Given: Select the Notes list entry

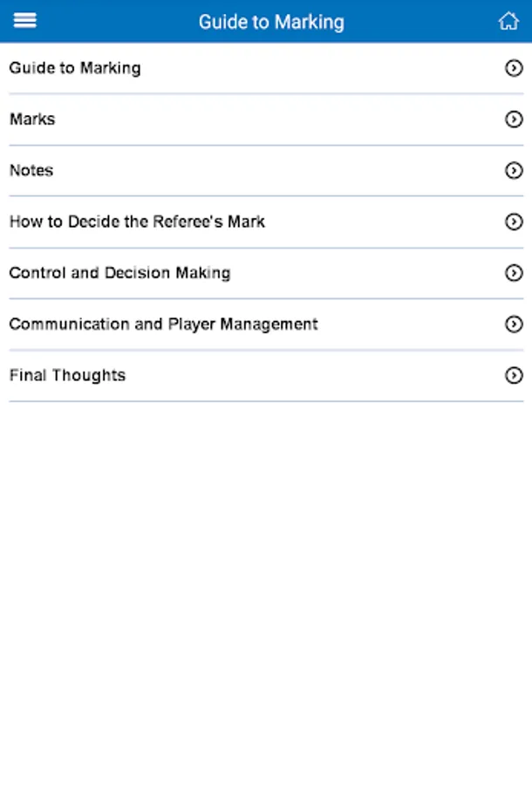Looking at the screenshot, I should coord(266,171).
